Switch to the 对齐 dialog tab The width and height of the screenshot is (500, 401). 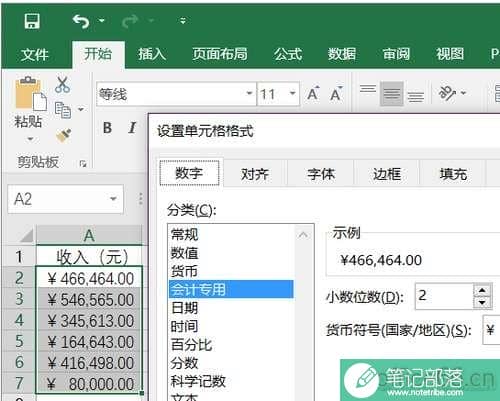coord(255,174)
